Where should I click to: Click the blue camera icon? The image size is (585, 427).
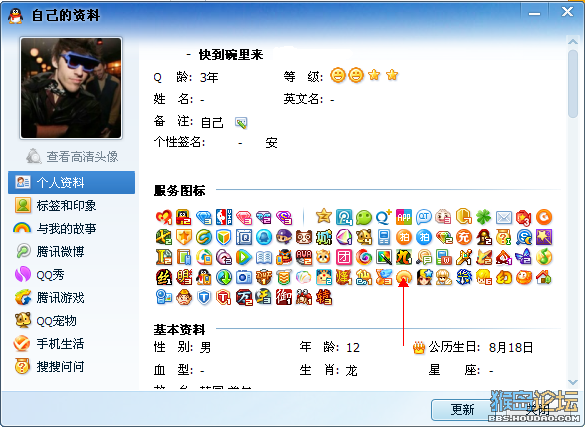coord(244,277)
